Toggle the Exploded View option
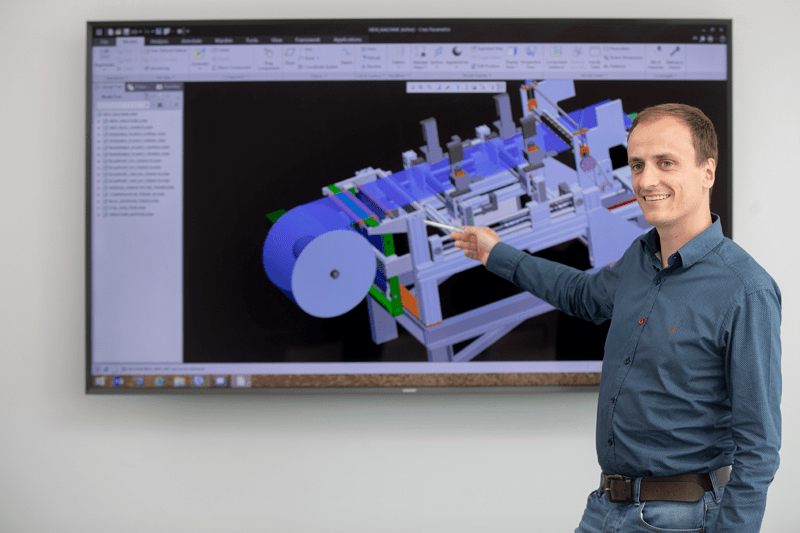 tap(489, 49)
